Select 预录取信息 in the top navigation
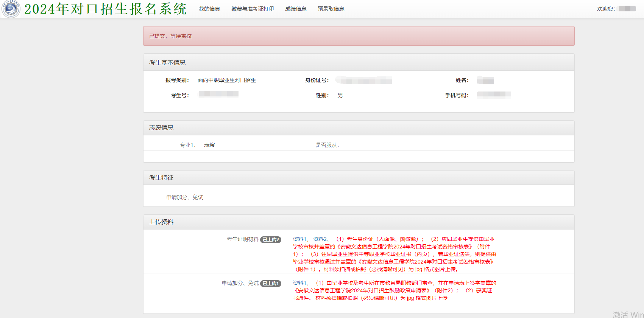The height and width of the screenshot is (318, 644). click(x=331, y=9)
